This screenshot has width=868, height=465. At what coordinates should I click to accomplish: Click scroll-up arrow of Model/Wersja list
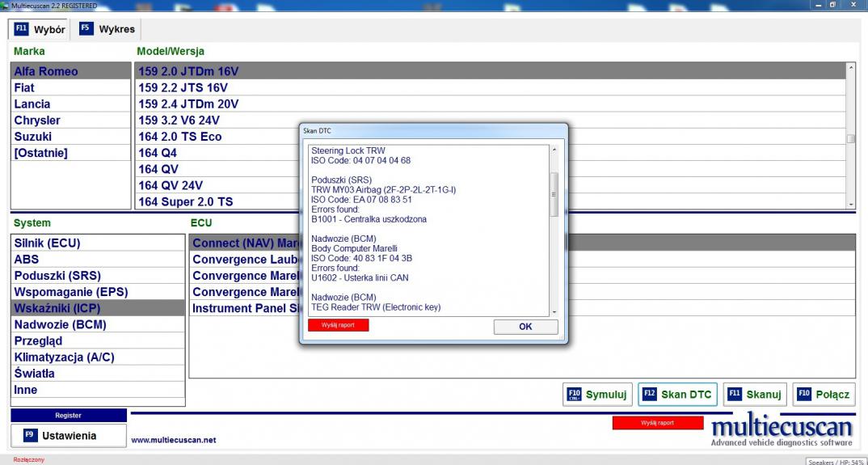pyautogui.click(x=851, y=68)
